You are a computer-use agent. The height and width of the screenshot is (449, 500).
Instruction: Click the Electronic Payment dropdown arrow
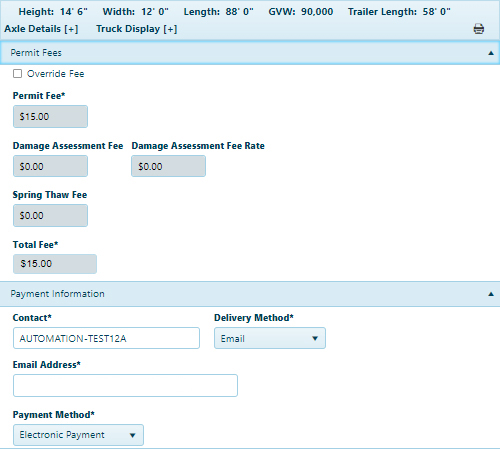pyautogui.click(x=132, y=435)
